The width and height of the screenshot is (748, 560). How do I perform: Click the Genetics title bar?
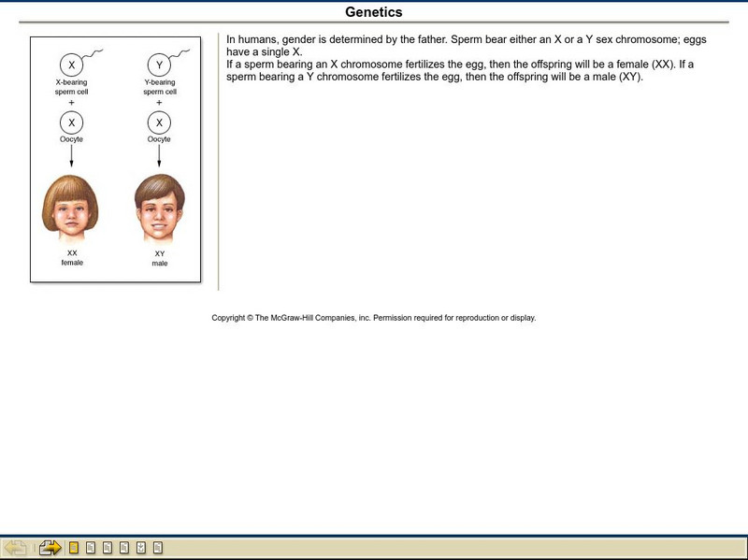pyautogui.click(x=374, y=11)
